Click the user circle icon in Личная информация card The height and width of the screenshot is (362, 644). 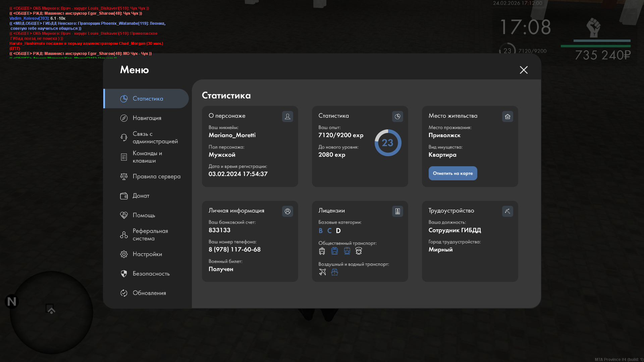coord(287,211)
